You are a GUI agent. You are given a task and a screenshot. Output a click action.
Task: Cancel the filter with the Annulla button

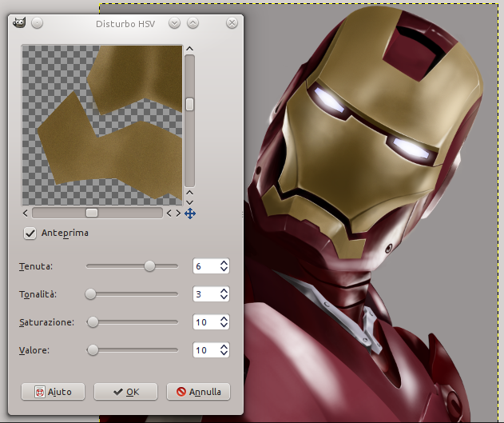(198, 392)
